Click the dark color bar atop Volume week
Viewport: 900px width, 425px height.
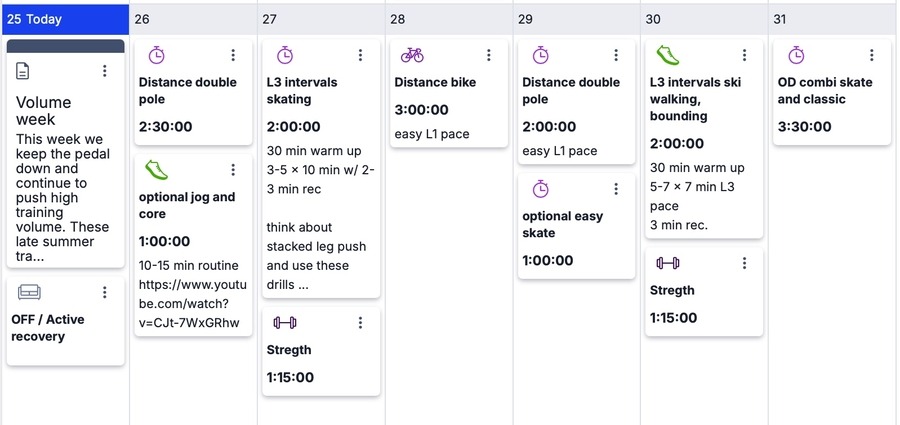click(65, 46)
